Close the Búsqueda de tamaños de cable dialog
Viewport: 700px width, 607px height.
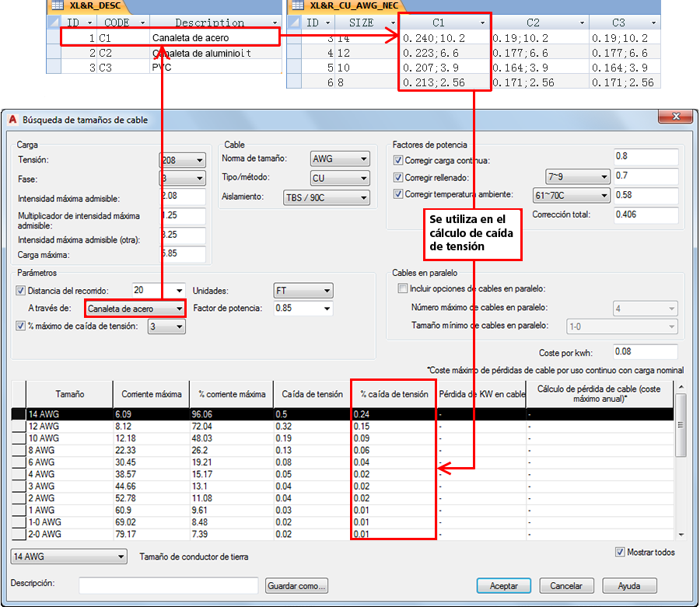676,117
